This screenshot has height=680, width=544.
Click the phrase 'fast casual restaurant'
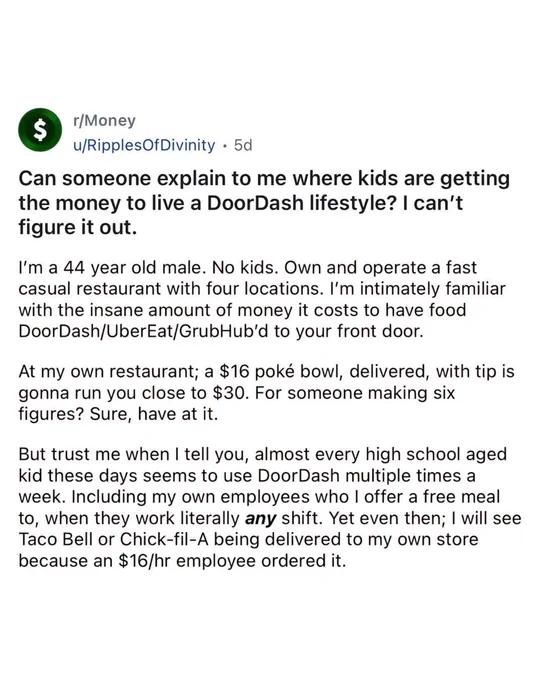[248, 278]
